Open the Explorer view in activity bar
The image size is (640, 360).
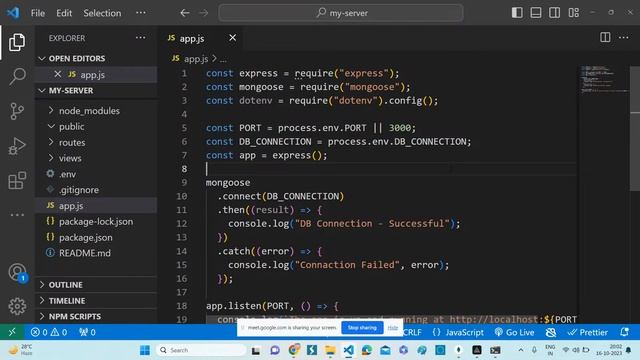17,42
